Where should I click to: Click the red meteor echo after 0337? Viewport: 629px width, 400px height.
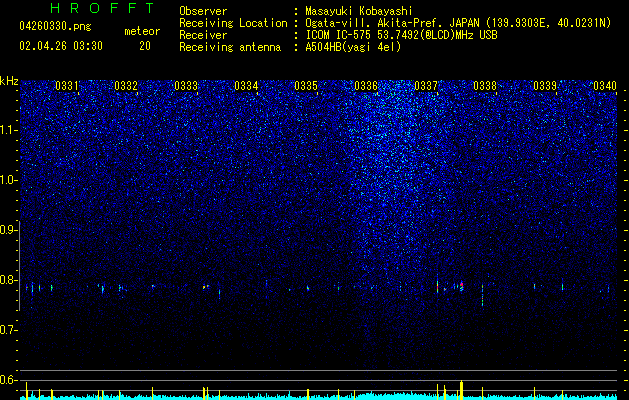pyautogui.click(x=462, y=285)
